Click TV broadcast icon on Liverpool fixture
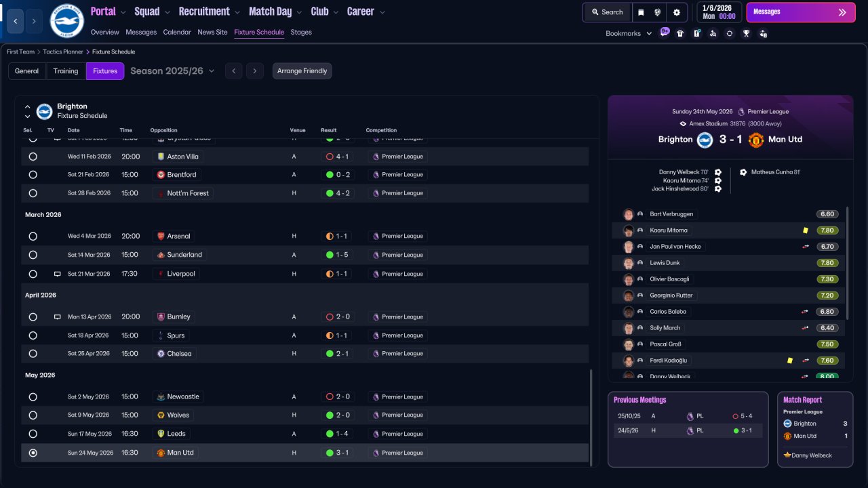The height and width of the screenshot is (488, 868). coord(58,274)
